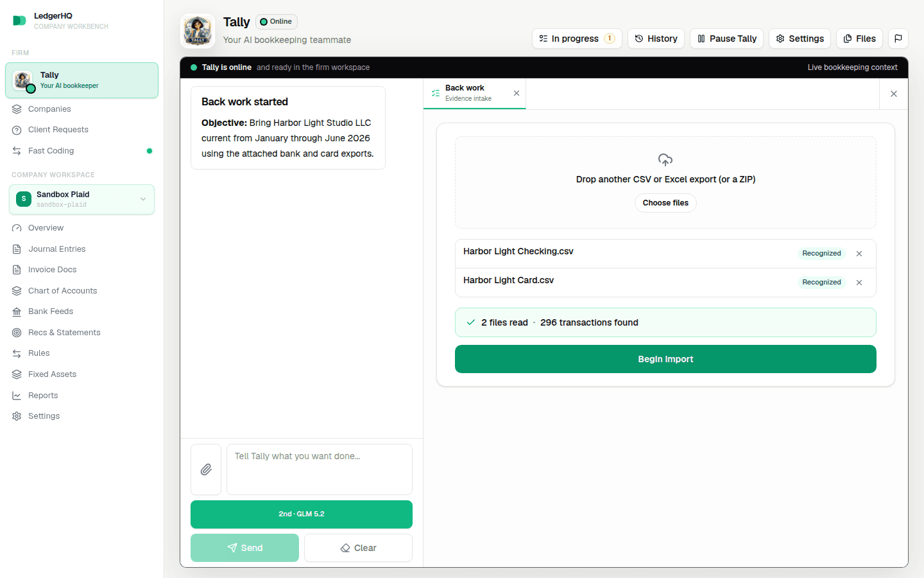Click the Reports chart icon
Image resolution: width=924 pixels, height=578 pixels.
(x=17, y=396)
